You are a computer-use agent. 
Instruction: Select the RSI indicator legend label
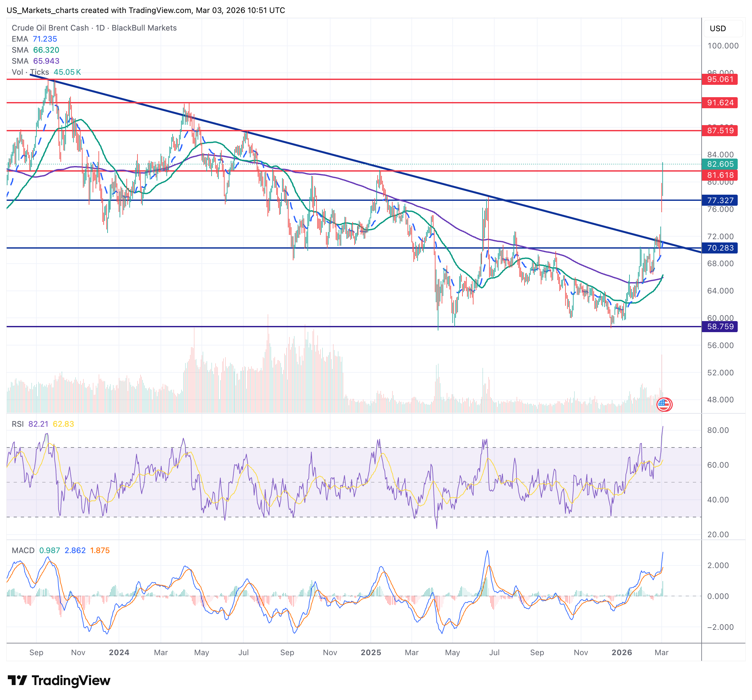pyautogui.click(x=18, y=424)
